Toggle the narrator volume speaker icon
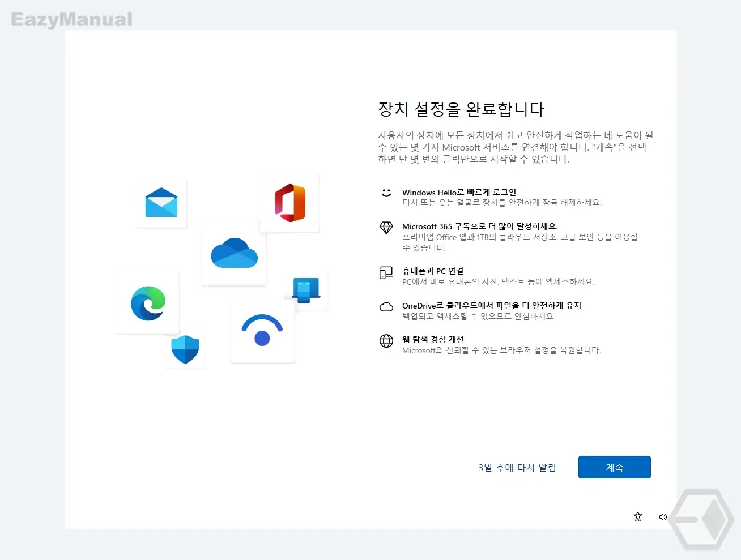 [x=663, y=517]
